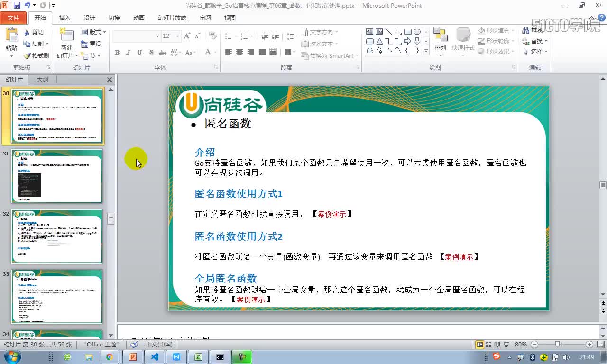Toggle Bold formatting
Screen dimensions: 607x364
(117, 52)
